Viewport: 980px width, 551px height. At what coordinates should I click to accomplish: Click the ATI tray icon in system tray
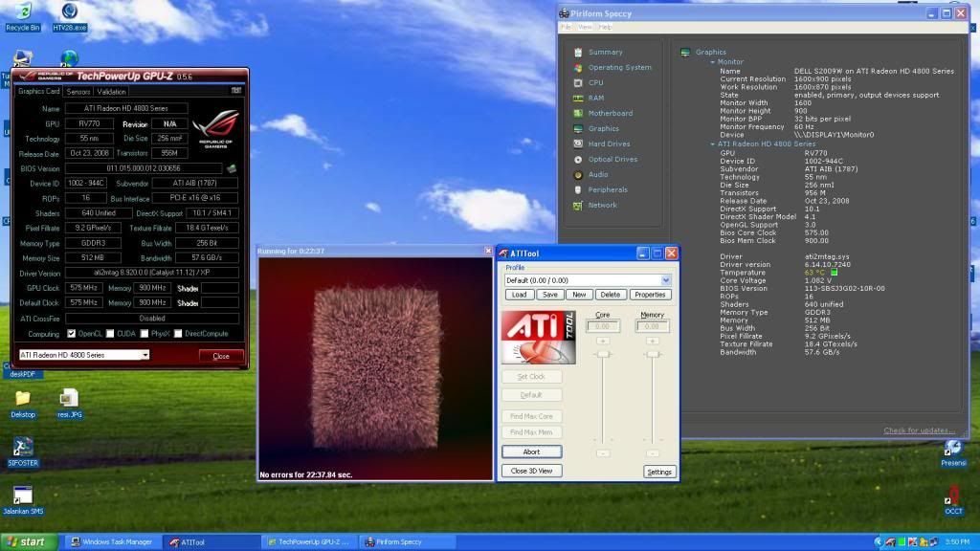tap(890, 542)
